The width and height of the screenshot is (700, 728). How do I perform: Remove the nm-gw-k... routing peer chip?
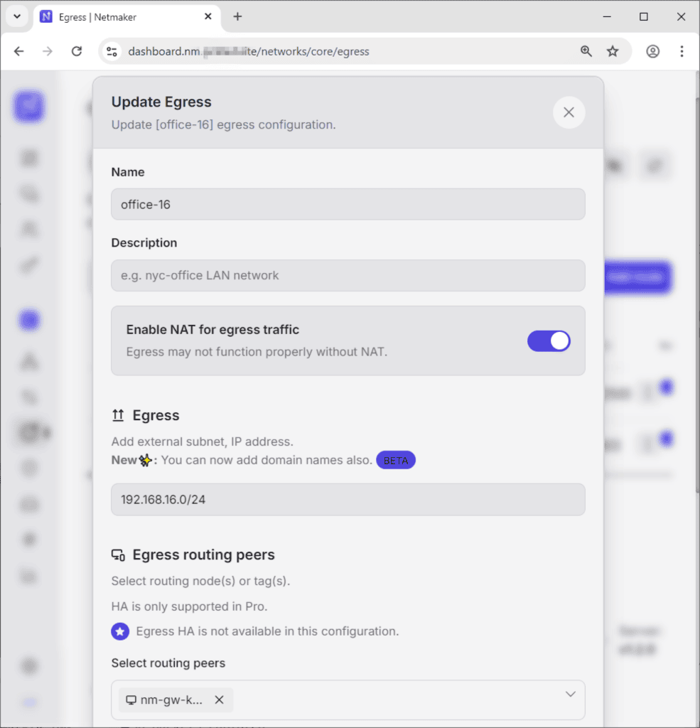(x=219, y=700)
